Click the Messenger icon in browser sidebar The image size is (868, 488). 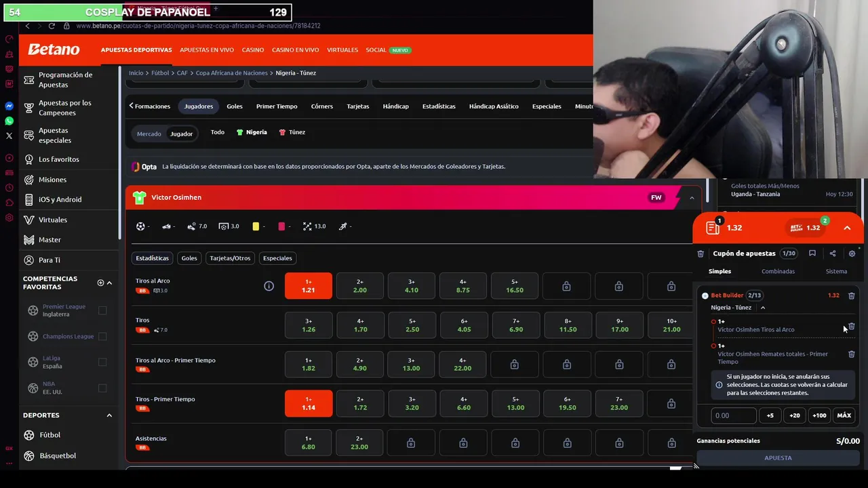[x=9, y=106]
